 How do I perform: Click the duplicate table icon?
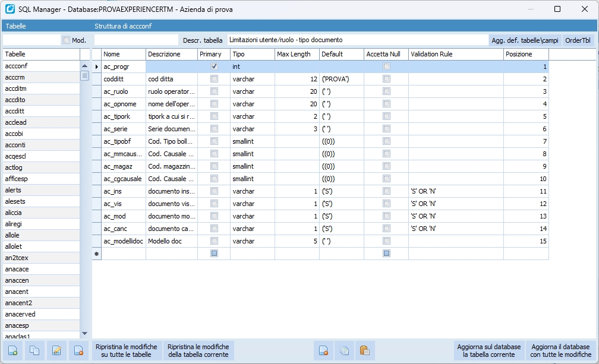(x=34, y=350)
